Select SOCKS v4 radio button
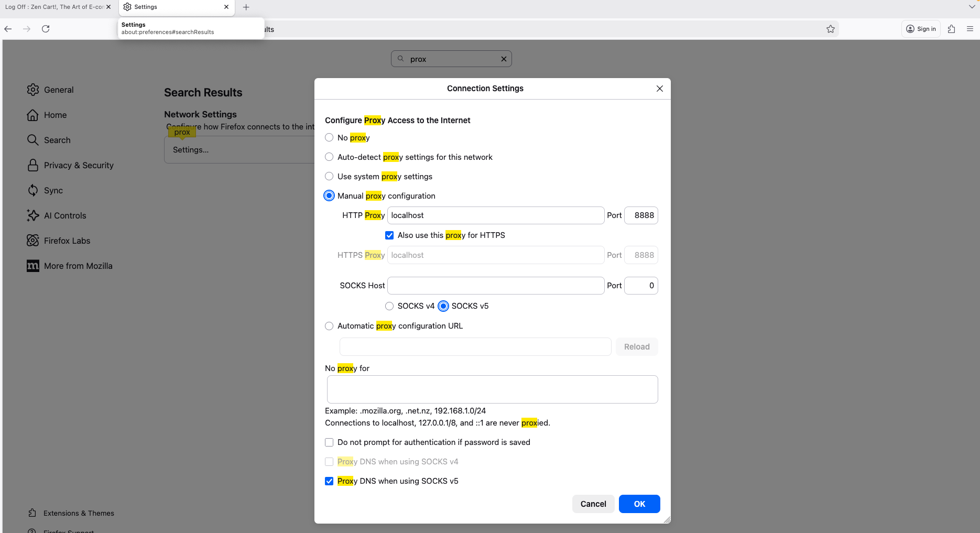Viewport: 980px width, 533px height. 389,306
